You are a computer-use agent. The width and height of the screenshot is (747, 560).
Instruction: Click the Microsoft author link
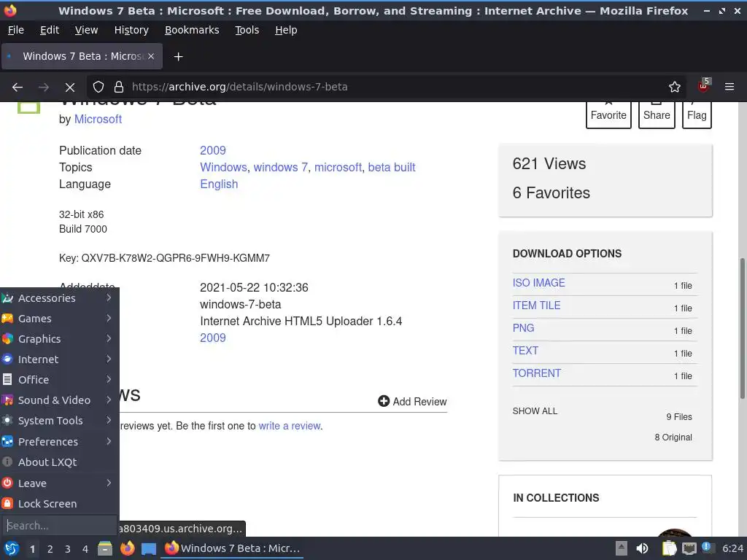[98, 119]
